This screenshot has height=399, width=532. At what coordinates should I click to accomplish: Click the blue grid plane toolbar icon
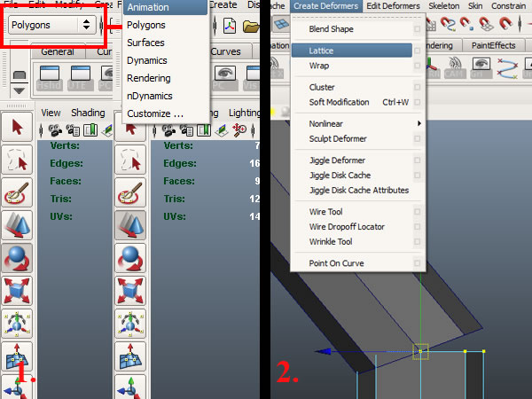click(282, 24)
